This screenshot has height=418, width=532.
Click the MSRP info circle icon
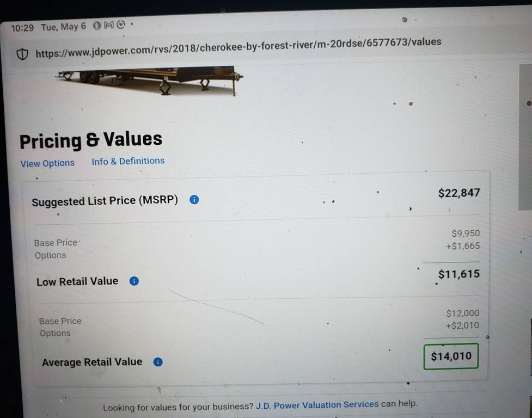(194, 200)
